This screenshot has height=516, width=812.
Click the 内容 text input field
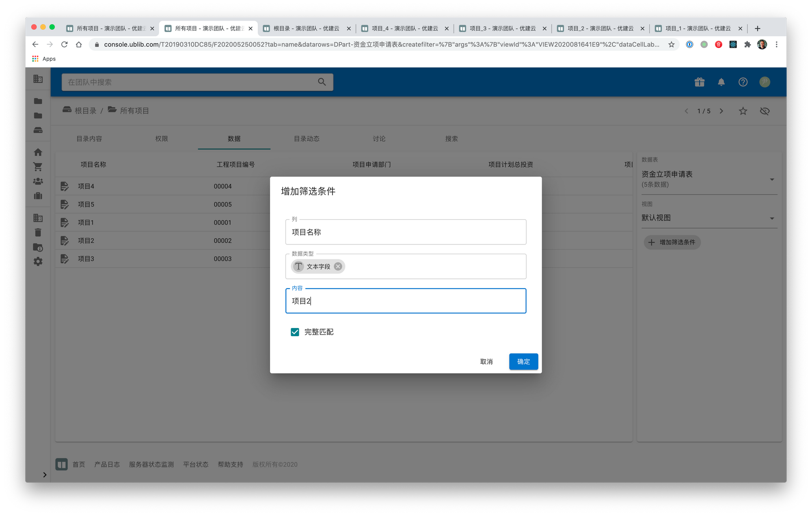tap(406, 301)
